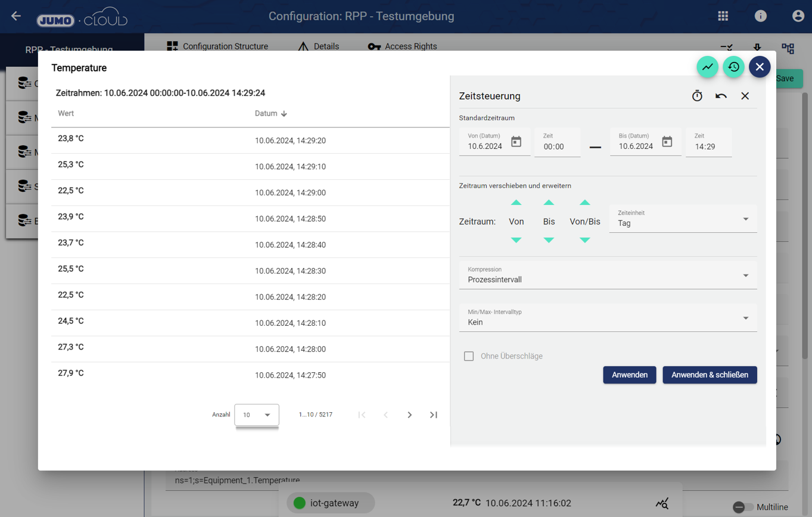Enable the Ohne Überschläge checkbox
The image size is (812, 517).
pyautogui.click(x=469, y=356)
